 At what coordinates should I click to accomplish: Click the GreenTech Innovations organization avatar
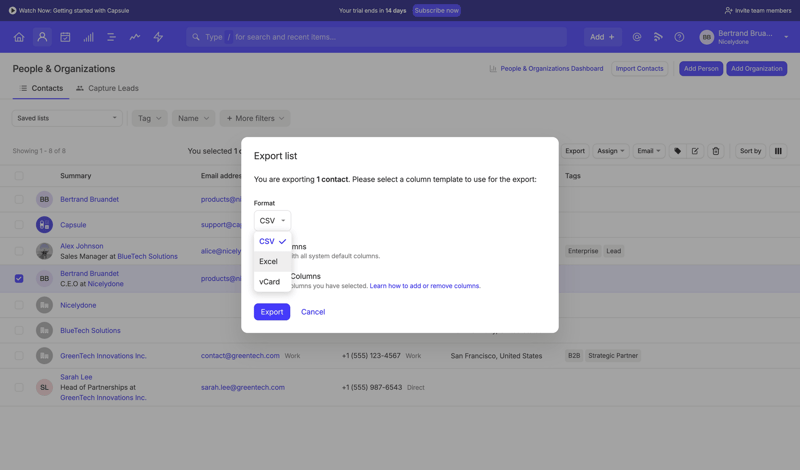(44, 356)
